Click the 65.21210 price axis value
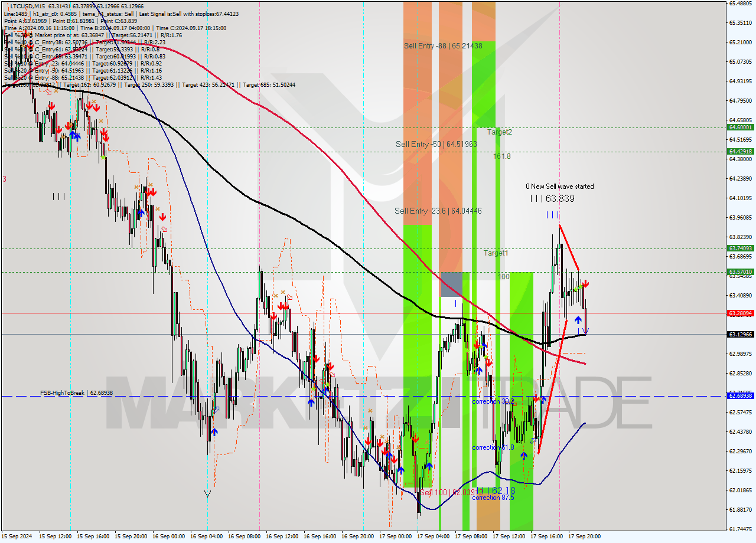 [740, 42]
